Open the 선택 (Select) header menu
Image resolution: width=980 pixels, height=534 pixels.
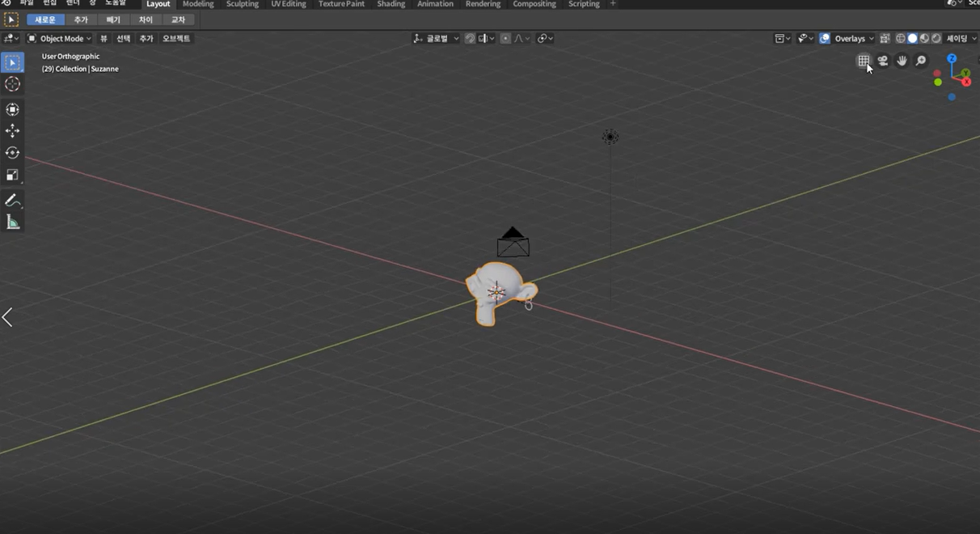(x=123, y=38)
